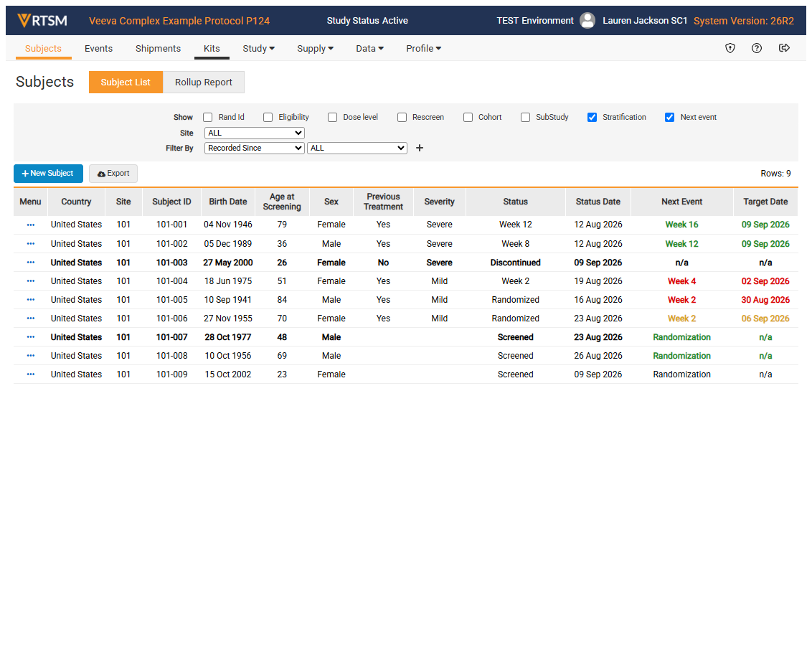The width and height of the screenshot is (812, 660).
Task: Open the help question mark icon
Action: [757, 48]
